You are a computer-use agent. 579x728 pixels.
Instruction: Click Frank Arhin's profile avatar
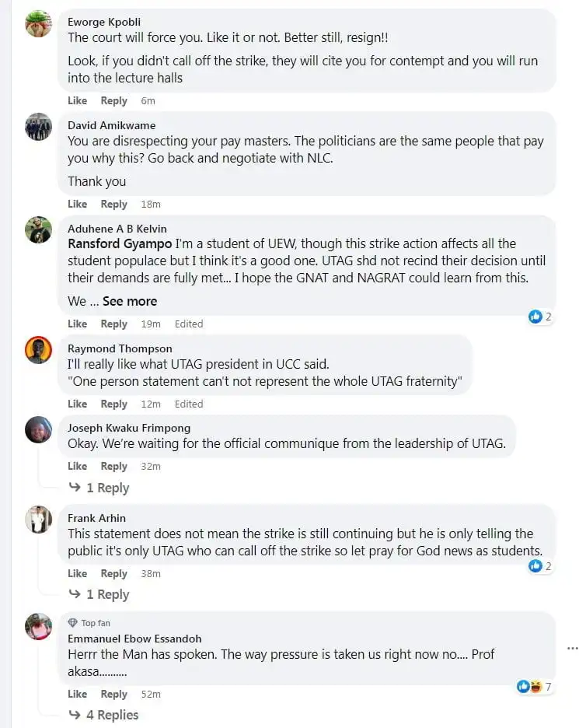pyautogui.click(x=38, y=520)
